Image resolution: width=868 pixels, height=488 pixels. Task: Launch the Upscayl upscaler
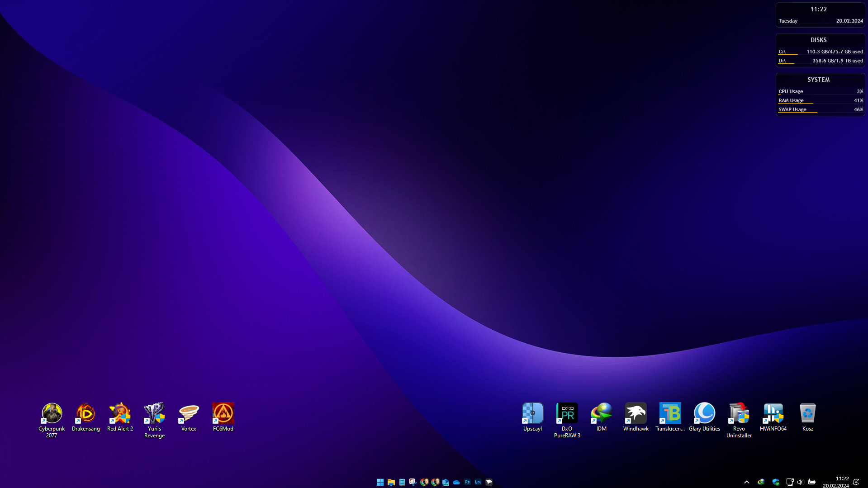[x=532, y=413]
